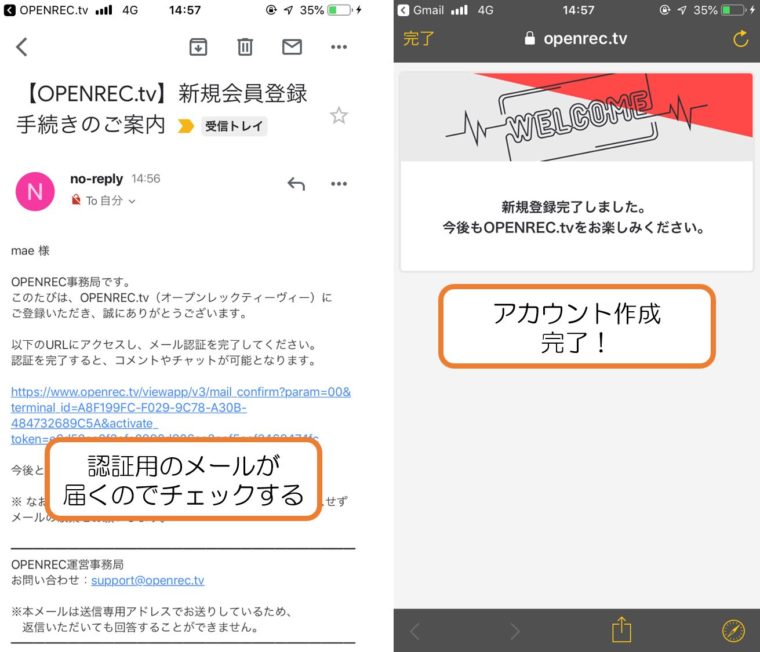Open the no-reply sender avatar N

click(x=35, y=191)
